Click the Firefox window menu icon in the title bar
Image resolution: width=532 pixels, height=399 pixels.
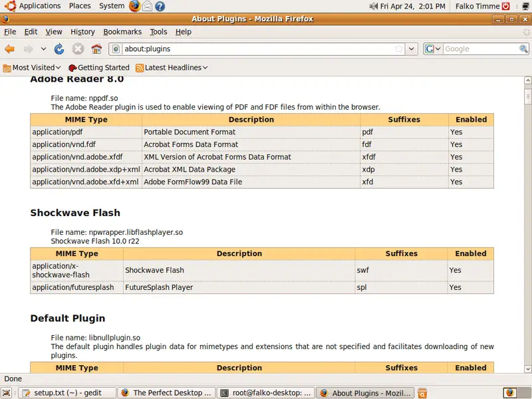(x=5, y=19)
